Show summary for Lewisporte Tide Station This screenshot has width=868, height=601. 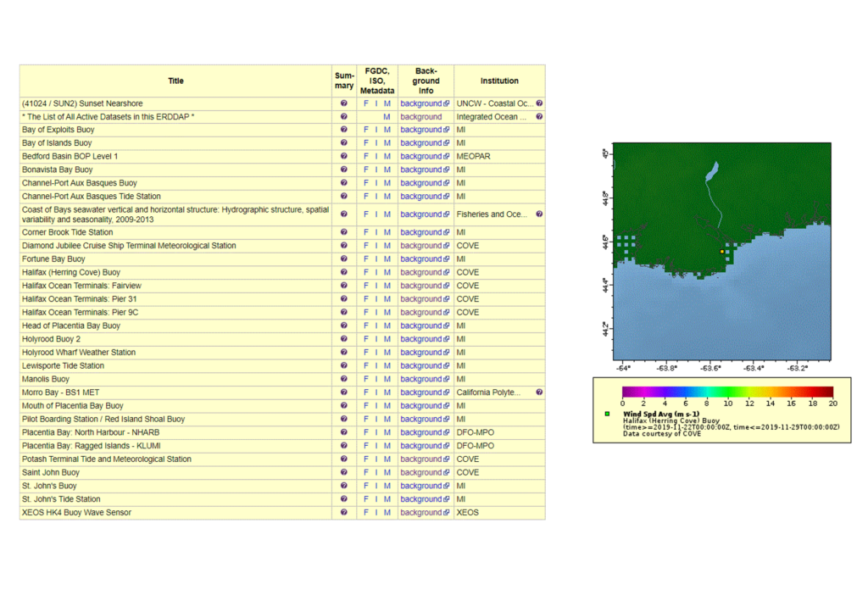[x=344, y=366]
